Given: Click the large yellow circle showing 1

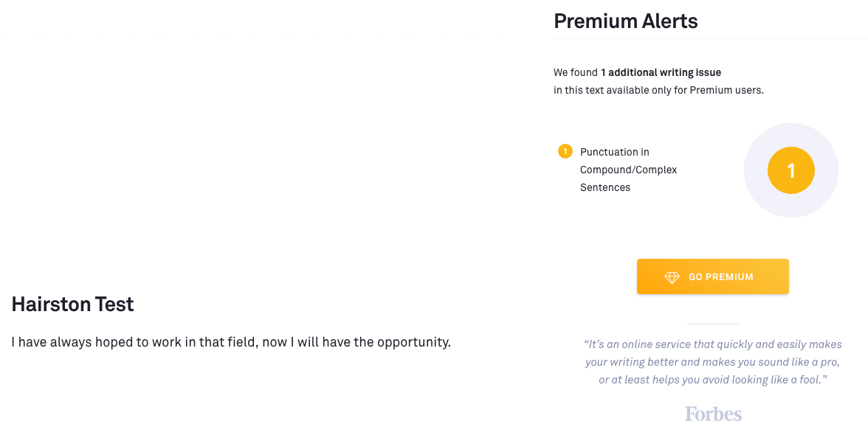Looking at the screenshot, I should [790, 170].
